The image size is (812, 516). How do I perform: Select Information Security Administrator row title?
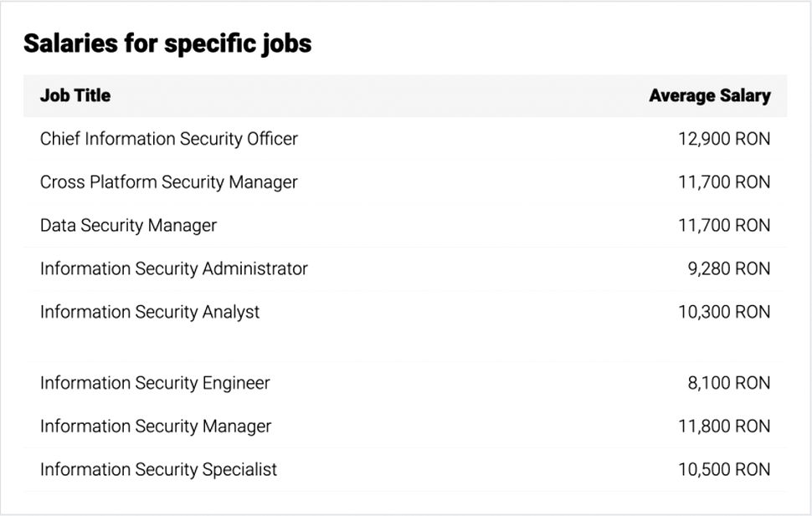pos(174,269)
